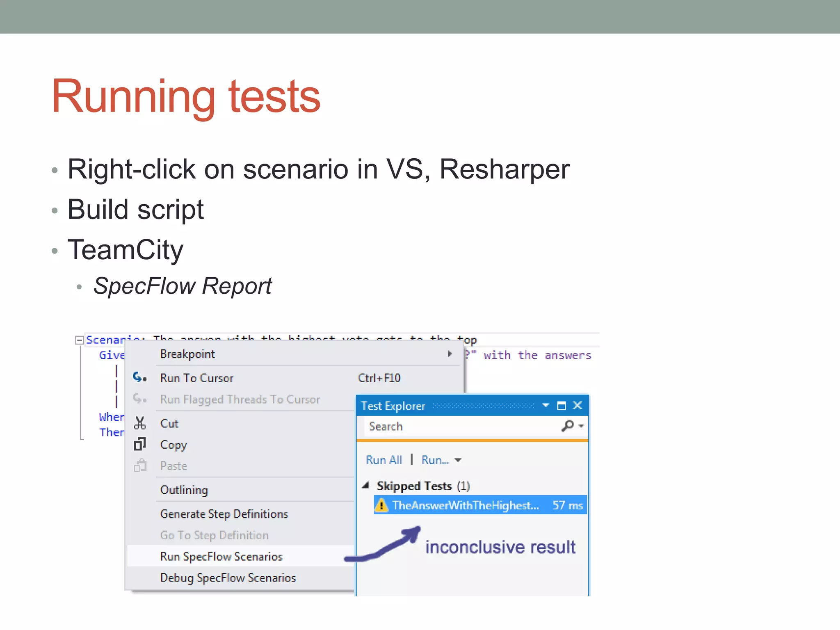Select Debug SpecFlow Scenarios
Screen dimensions: 840x630
pyautogui.click(x=228, y=577)
